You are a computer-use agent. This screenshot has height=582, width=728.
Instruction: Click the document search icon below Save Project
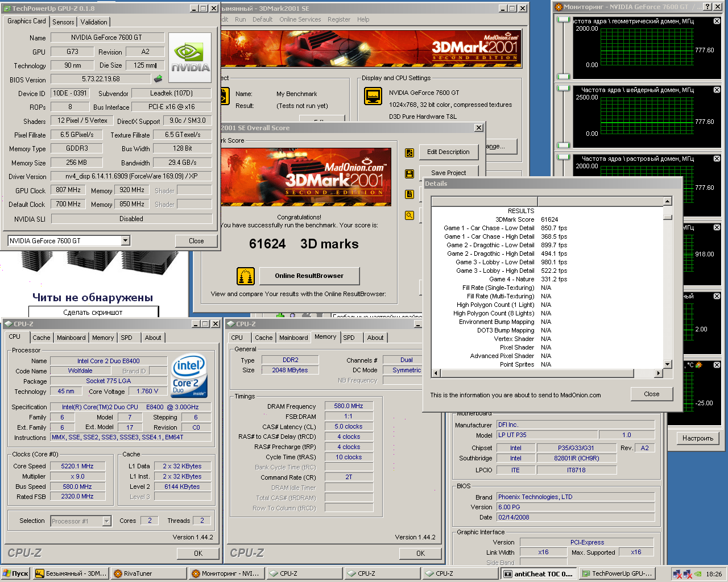pyautogui.click(x=409, y=194)
